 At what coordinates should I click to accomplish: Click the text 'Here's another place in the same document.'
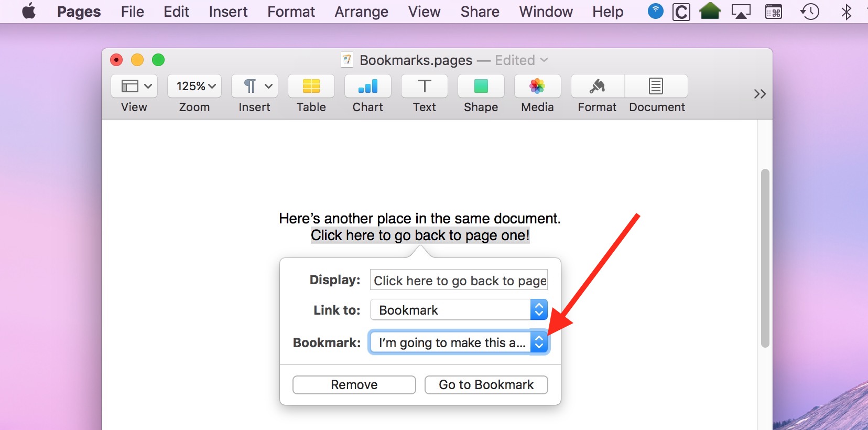tap(420, 218)
